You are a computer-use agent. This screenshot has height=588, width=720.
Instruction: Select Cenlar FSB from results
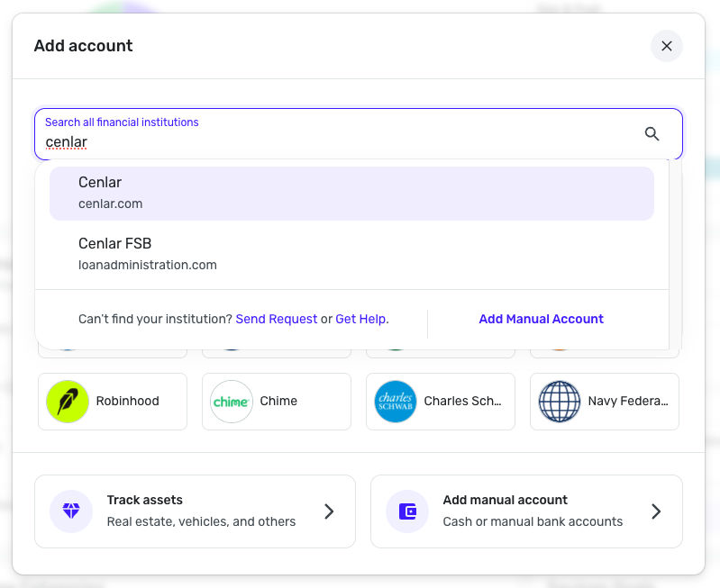pyautogui.click(x=351, y=254)
